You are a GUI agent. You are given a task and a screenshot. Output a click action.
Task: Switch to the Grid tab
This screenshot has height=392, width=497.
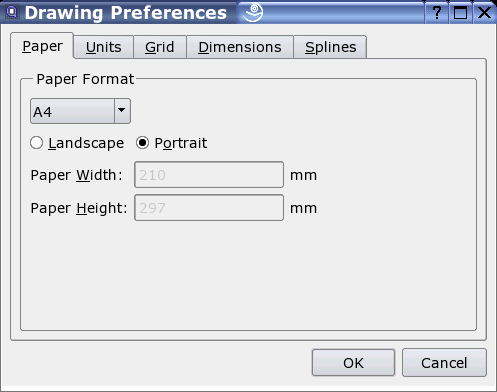(160, 47)
